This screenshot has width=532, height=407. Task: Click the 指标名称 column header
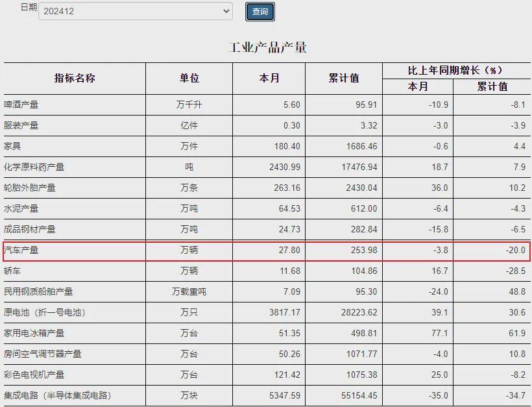75,78
